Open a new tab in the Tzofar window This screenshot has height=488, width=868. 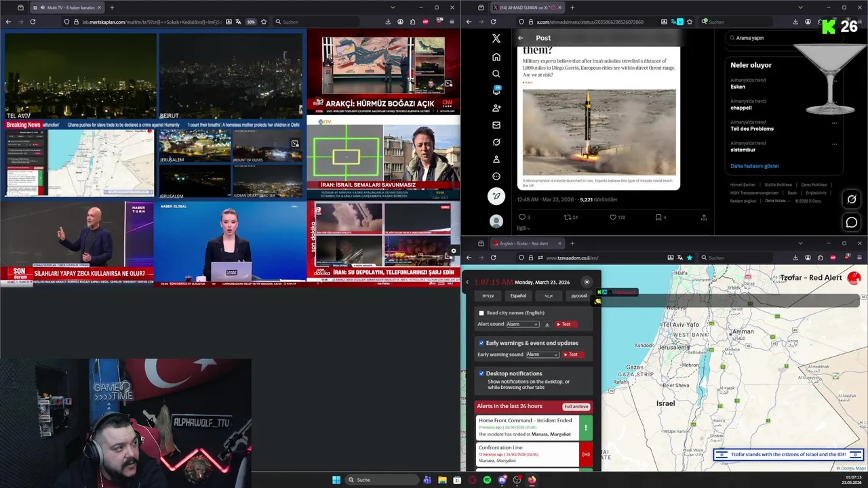[572, 243]
